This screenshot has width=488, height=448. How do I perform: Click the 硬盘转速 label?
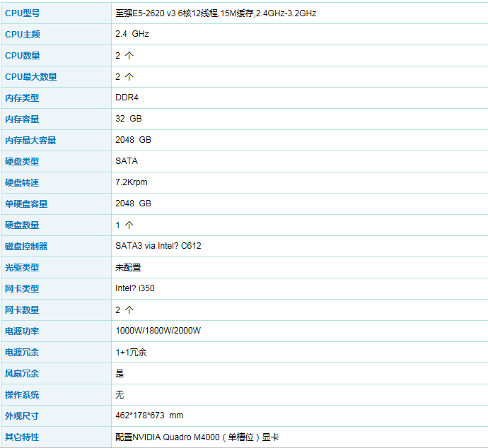tap(22, 183)
